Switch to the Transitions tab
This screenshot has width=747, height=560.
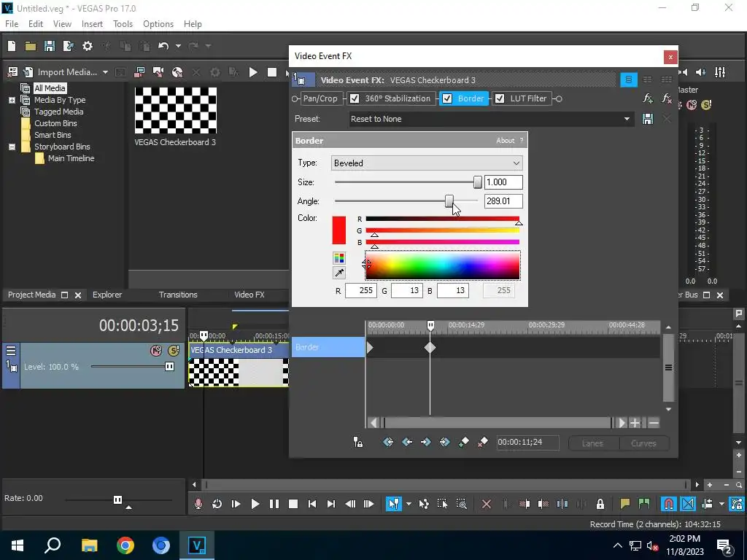click(178, 295)
